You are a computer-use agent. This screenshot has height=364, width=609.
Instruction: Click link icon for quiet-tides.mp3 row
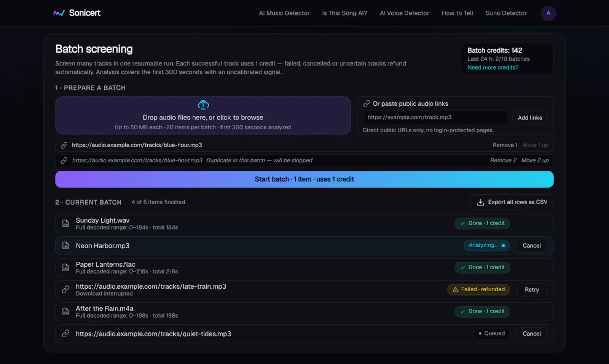tap(65, 334)
